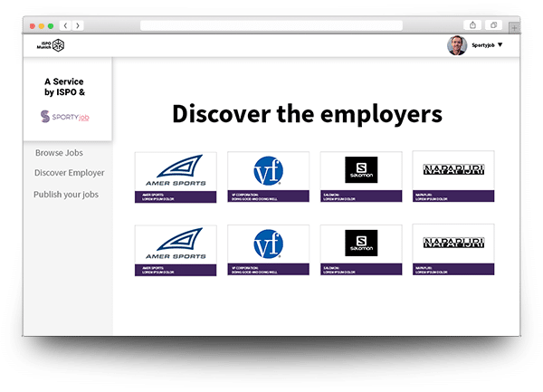Open Publish your jobs in sidebar
The image size is (543, 392).
66,195
